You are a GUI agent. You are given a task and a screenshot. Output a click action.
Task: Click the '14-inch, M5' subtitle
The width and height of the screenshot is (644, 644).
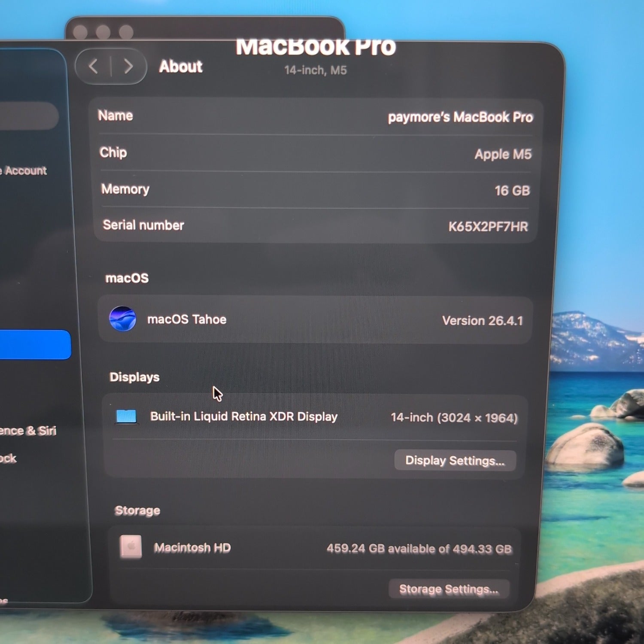(x=316, y=70)
